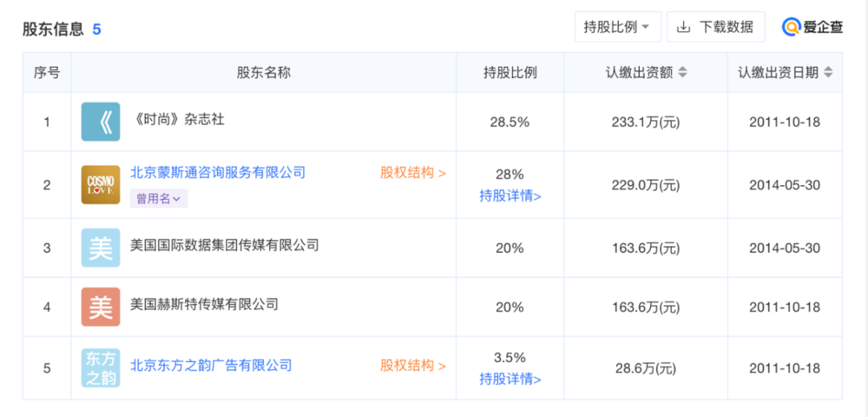Open 股权结构 for 北京蒙斯通咨询服务
The image size is (868, 417).
[413, 173]
